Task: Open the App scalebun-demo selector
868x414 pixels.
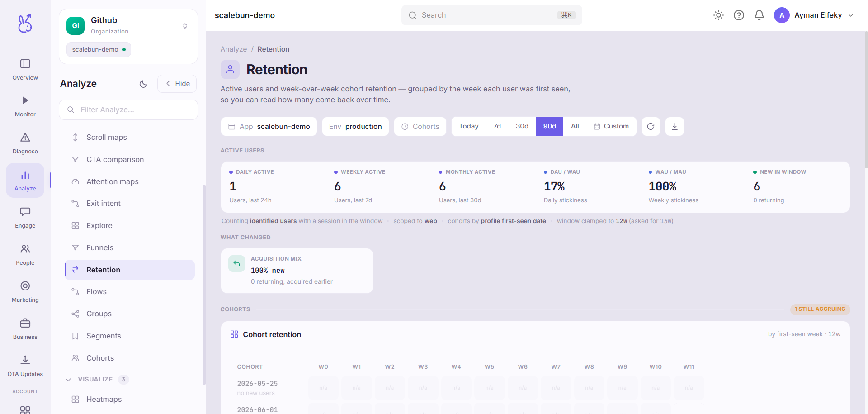Action: coord(269,127)
